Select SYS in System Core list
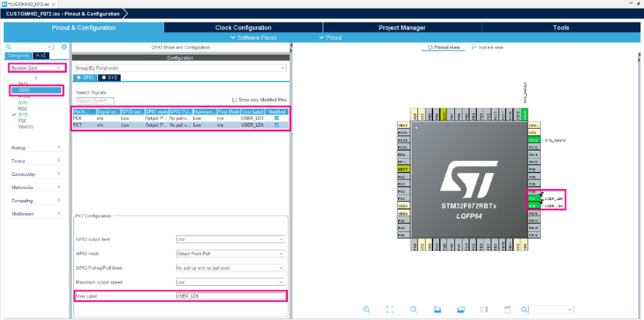The width and height of the screenshot is (644, 320). coord(23,115)
